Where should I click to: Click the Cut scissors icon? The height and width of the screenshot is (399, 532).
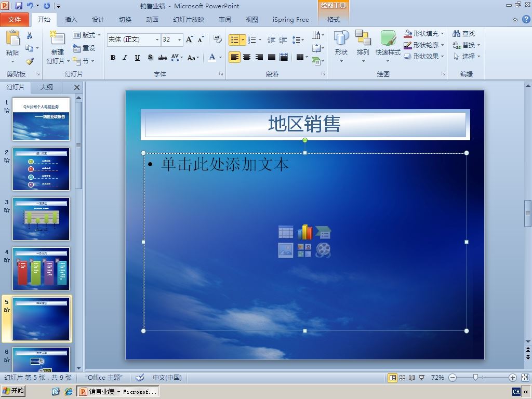[30, 35]
